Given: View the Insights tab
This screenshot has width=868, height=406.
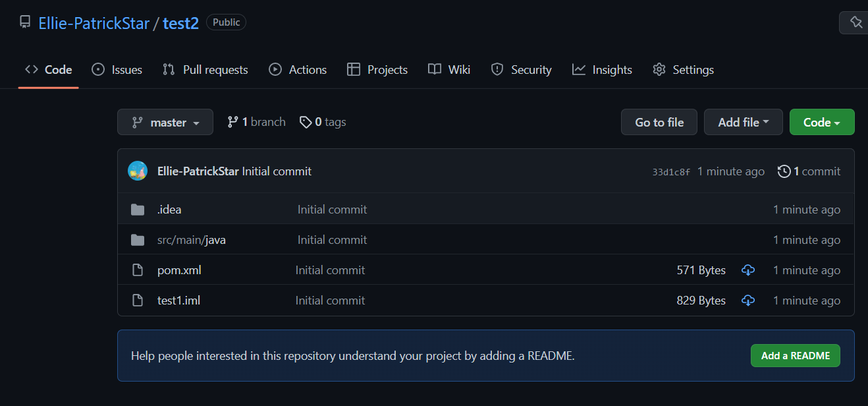Looking at the screenshot, I should click(x=602, y=69).
